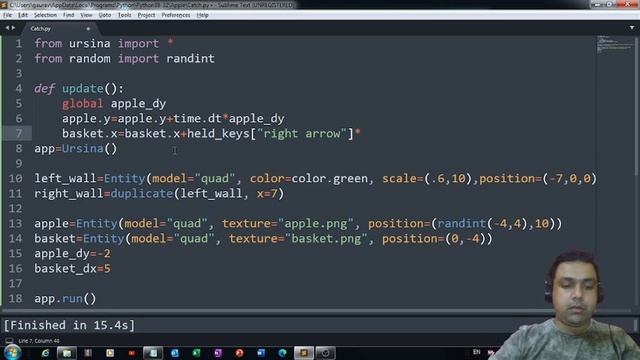The width and height of the screenshot is (640, 360).
Task: Place cursor on "from ursina import *" line
Action: pyautogui.click(x=104, y=43)
